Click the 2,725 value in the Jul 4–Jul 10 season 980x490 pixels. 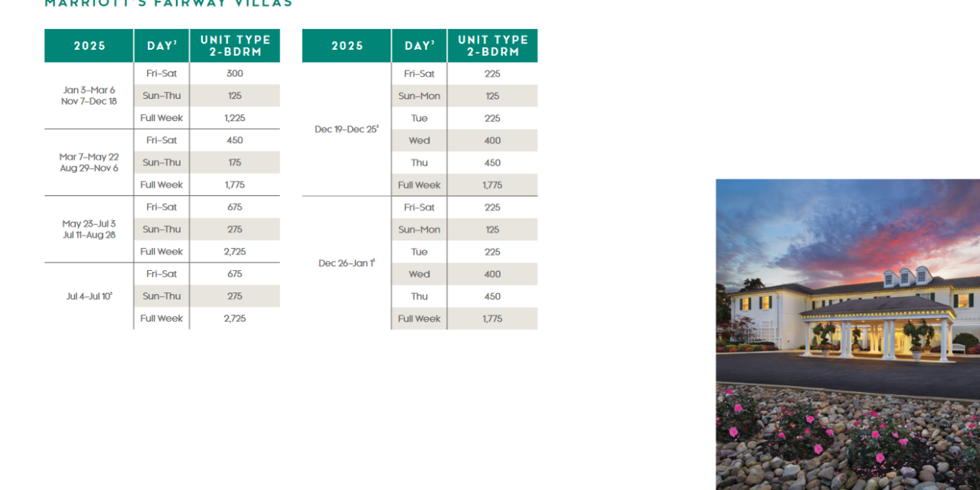click(x=235, y=318)
